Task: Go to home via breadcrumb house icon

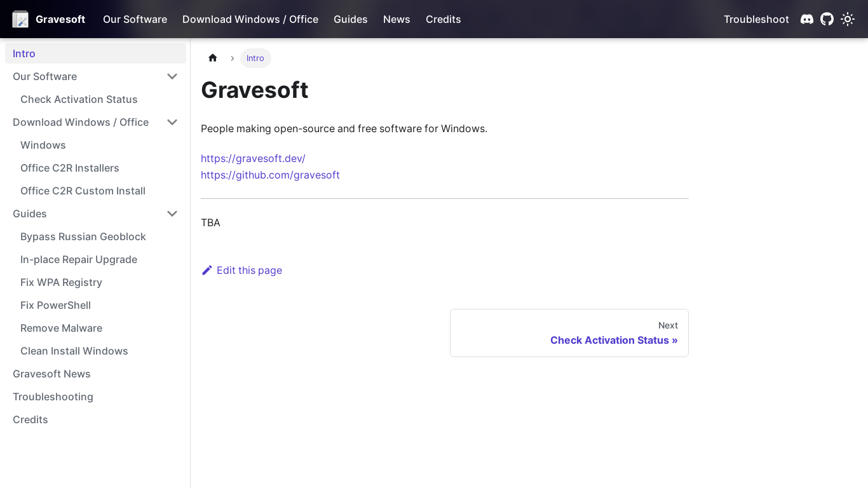Action: [x=213, y=58]
